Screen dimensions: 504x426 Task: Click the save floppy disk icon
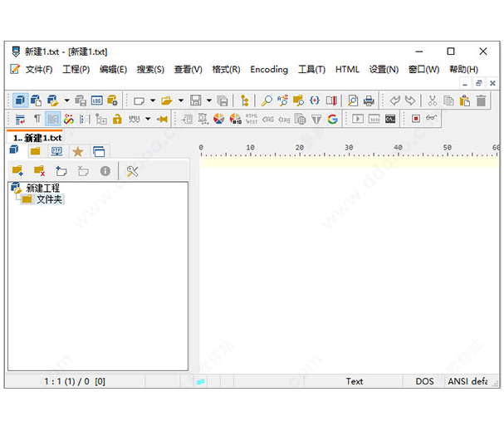[x=195, y=100]
